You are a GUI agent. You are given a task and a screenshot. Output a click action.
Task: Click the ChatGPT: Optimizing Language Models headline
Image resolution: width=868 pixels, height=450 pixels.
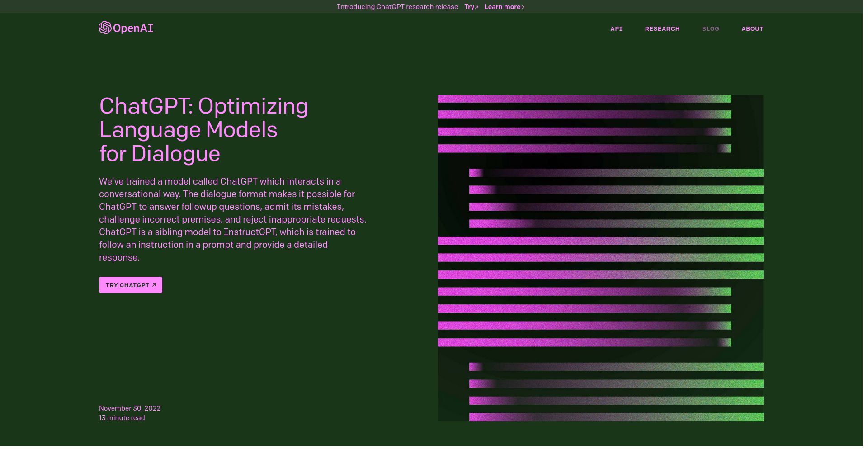[204, 130]
